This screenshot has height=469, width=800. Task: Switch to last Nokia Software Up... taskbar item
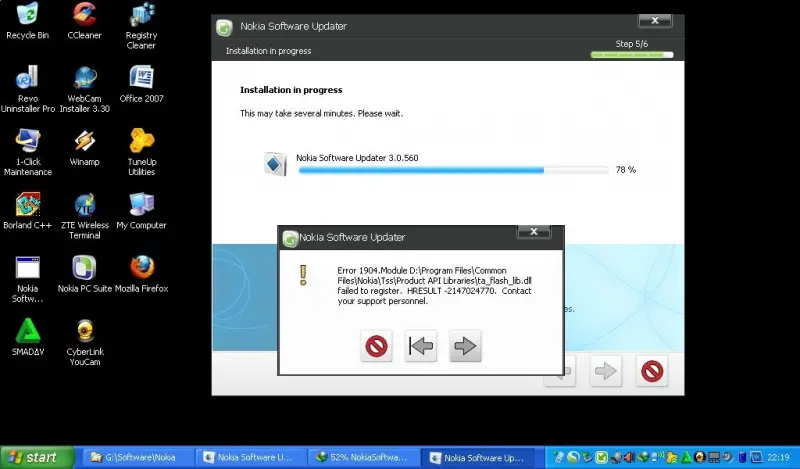point(479,457)
